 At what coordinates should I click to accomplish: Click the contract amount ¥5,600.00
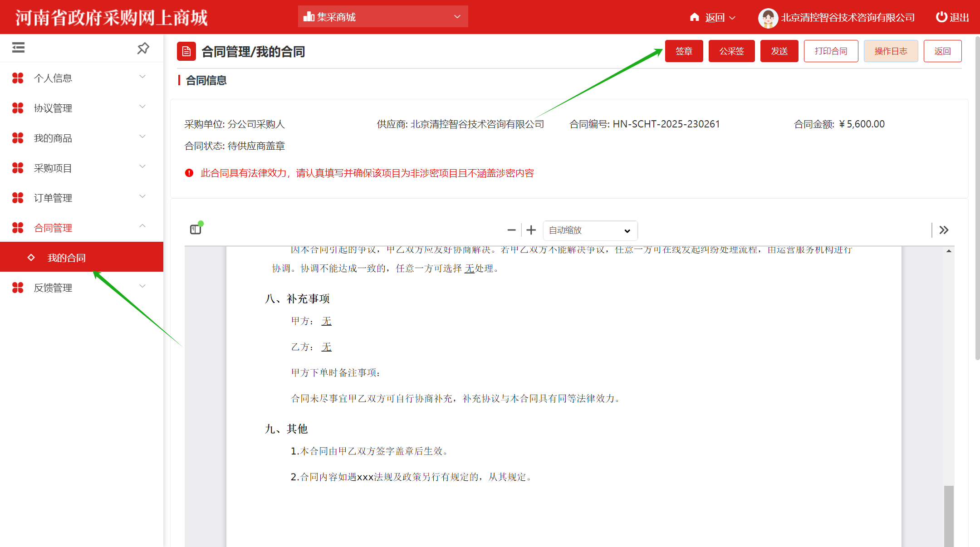point(862,124)
